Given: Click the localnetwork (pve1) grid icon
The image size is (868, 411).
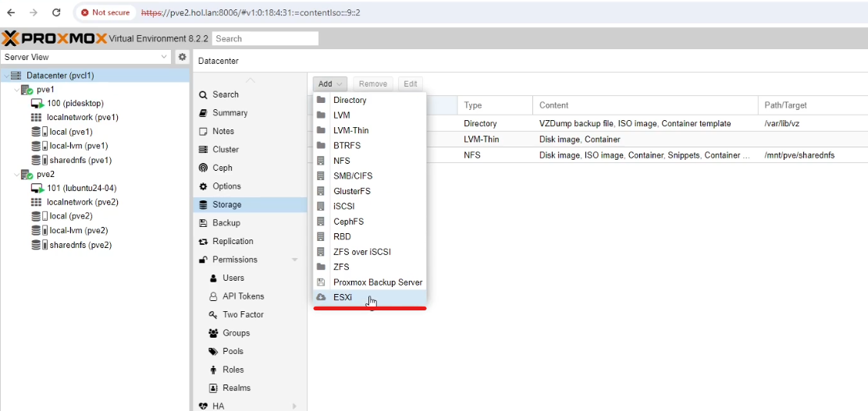Looking at the screenshot, I should click(36, 117).
